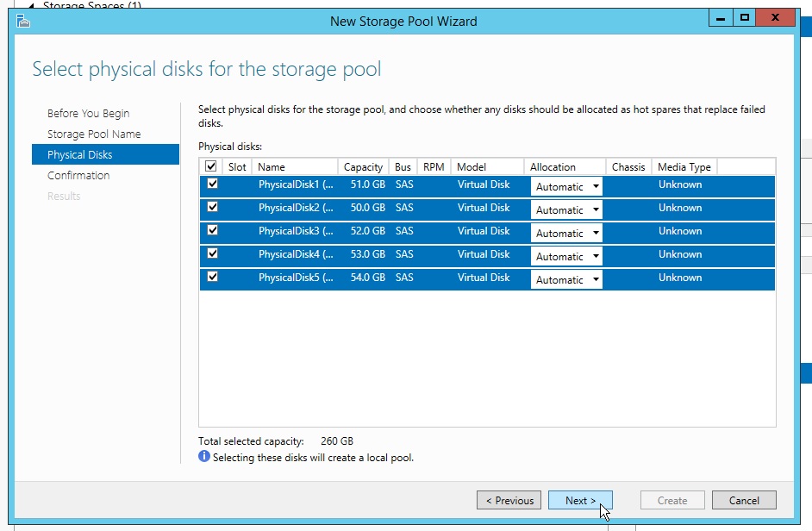Click the Previous button
The width and height of the screenshot is (812, 531).
pyautogui.click(x=509, y=501)
